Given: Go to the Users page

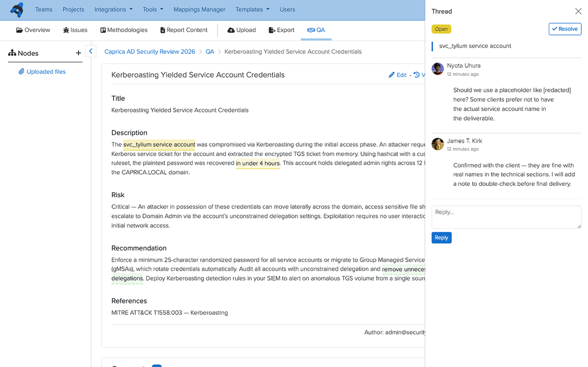Looking at the screenshot, I should tap(287, 9).
